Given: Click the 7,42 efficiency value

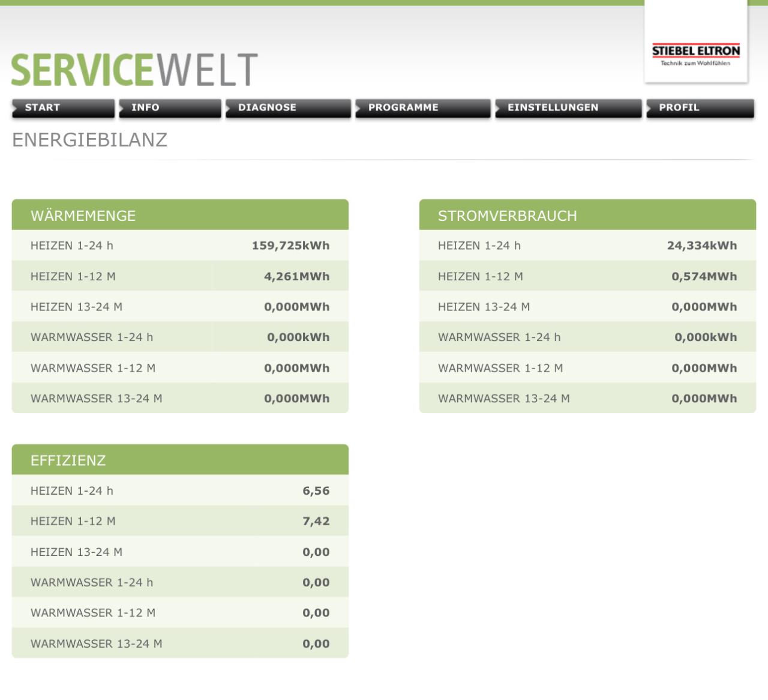Looking at the screenshot, I should [316, 521].
